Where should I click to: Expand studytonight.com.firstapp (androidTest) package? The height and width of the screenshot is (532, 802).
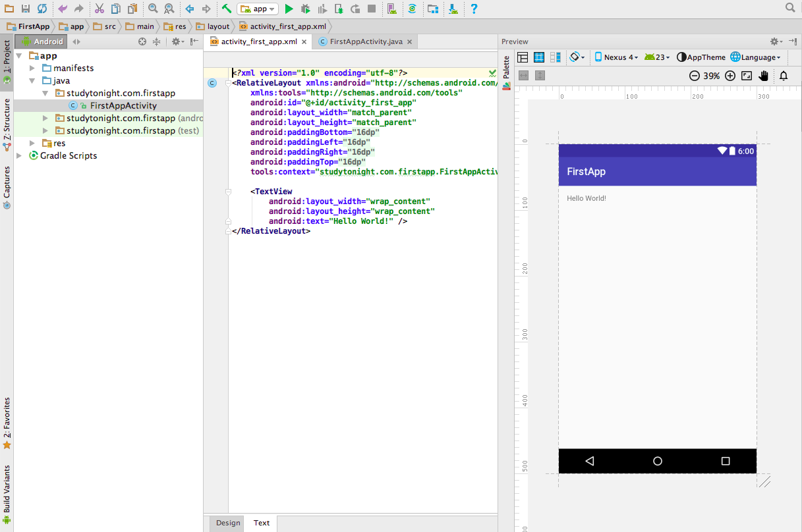coord(45,118)
